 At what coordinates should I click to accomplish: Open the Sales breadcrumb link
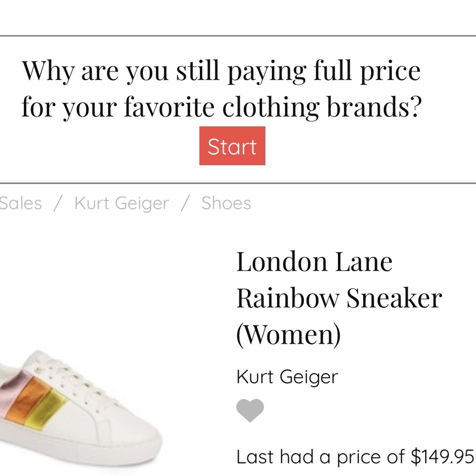20,203
